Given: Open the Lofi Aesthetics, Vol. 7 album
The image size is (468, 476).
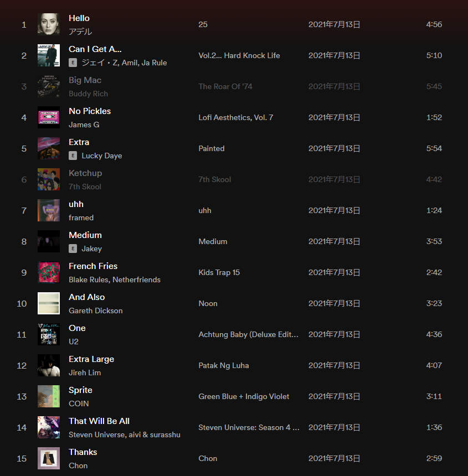Looking at the screenshot, I should (236, 117).
